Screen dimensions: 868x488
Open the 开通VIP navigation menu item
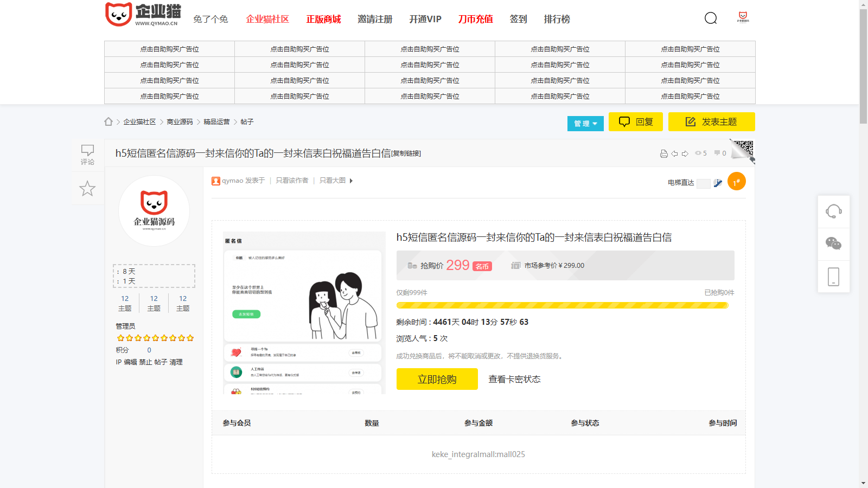tap(425, 19)
